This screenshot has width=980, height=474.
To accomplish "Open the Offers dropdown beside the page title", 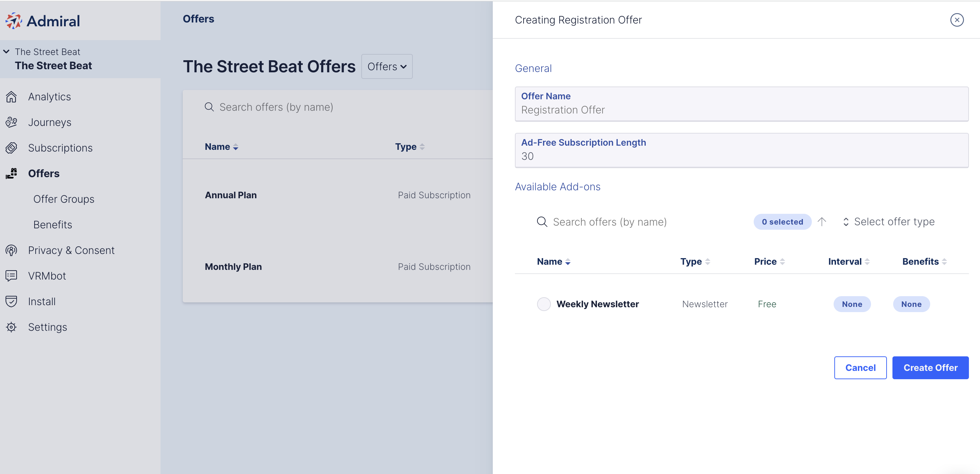I will 387,66.
